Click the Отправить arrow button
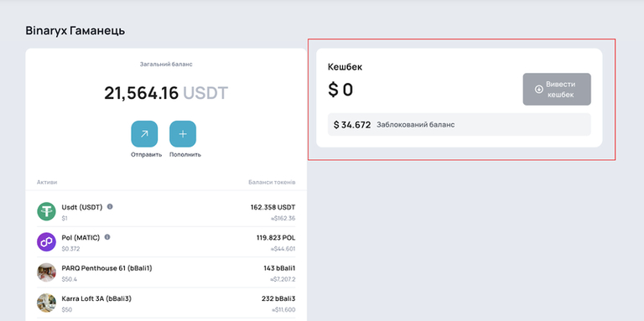This screenshot has height=321, width=644. pos(144,134)
